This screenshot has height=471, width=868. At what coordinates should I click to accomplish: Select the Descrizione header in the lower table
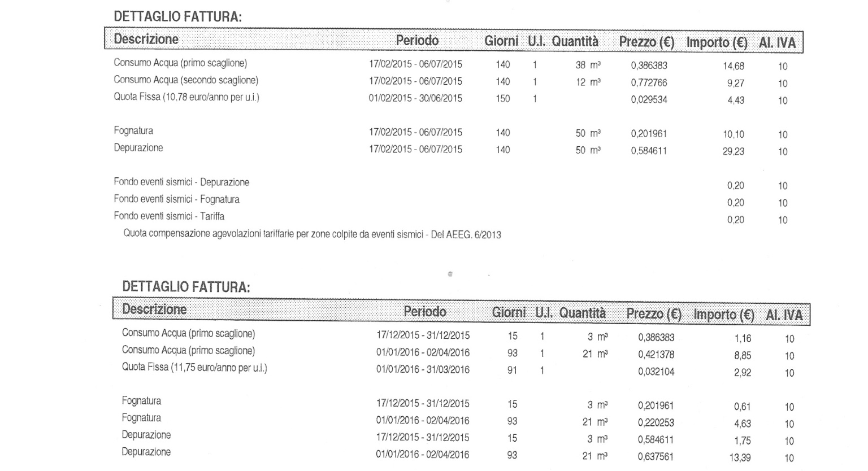point(154,309)
